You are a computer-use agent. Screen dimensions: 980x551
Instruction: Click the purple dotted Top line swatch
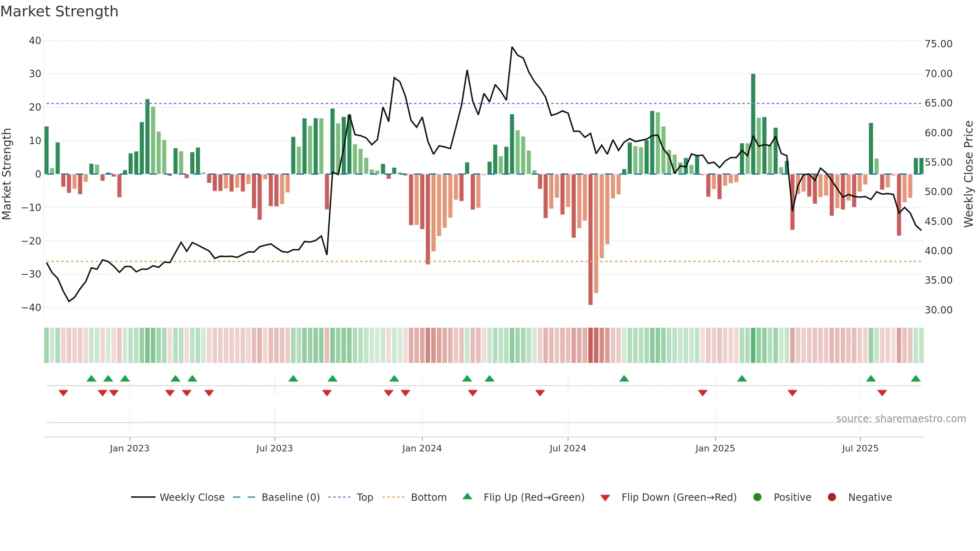point(339,497)
